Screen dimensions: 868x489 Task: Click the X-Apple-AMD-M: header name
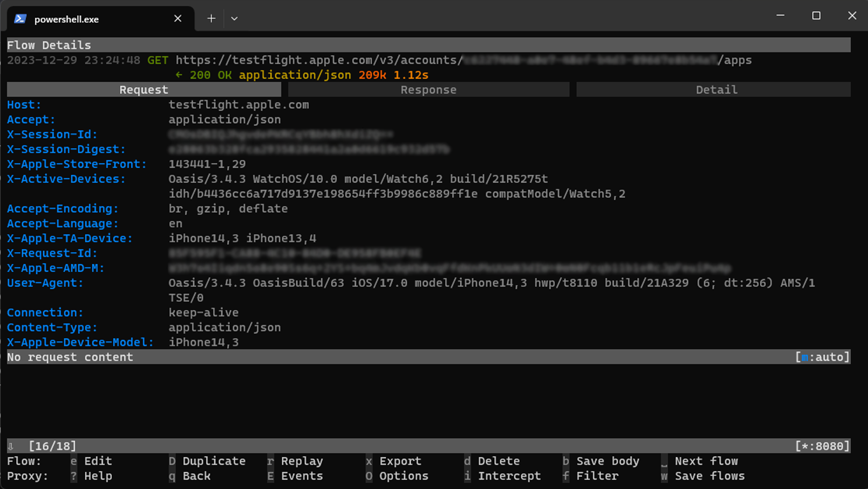(56, 268)
